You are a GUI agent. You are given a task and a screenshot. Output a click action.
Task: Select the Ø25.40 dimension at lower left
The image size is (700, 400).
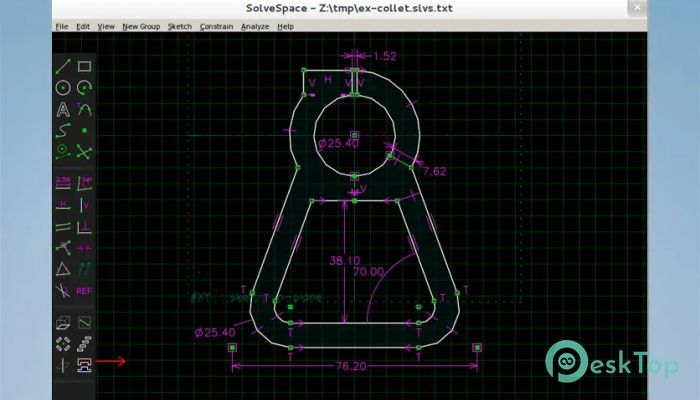point(215,333)
